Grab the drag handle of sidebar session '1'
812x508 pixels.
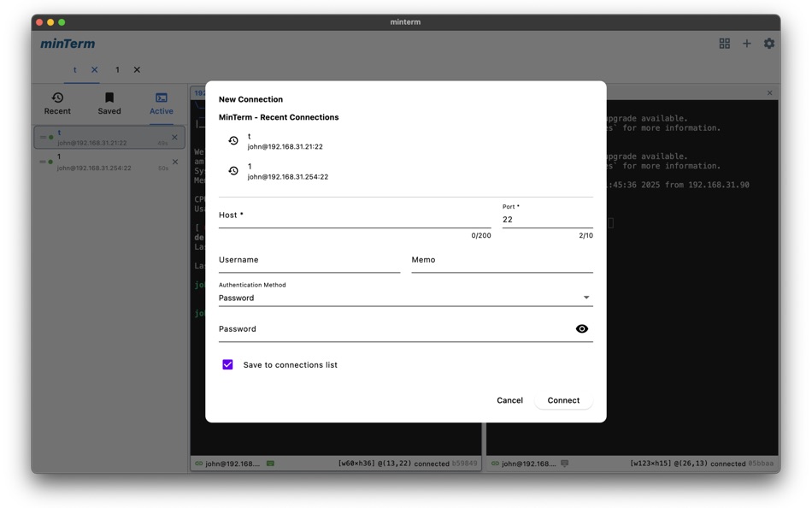[x=43, y=162]
